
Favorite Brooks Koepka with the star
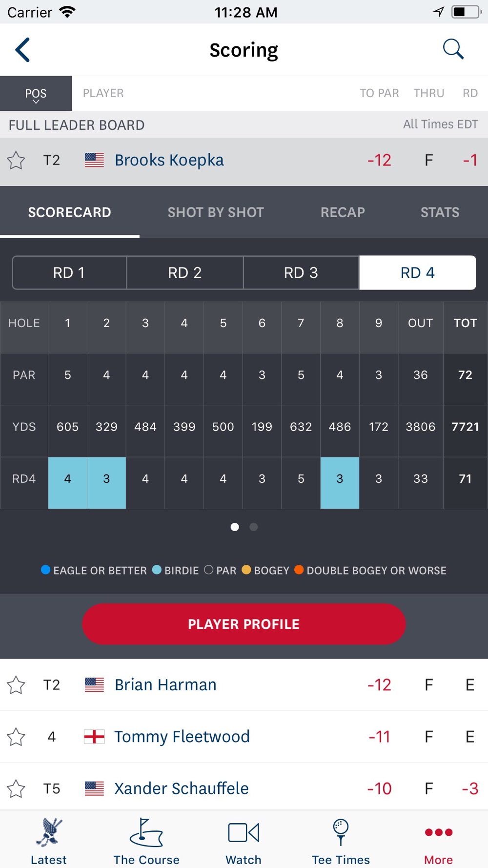16,160
